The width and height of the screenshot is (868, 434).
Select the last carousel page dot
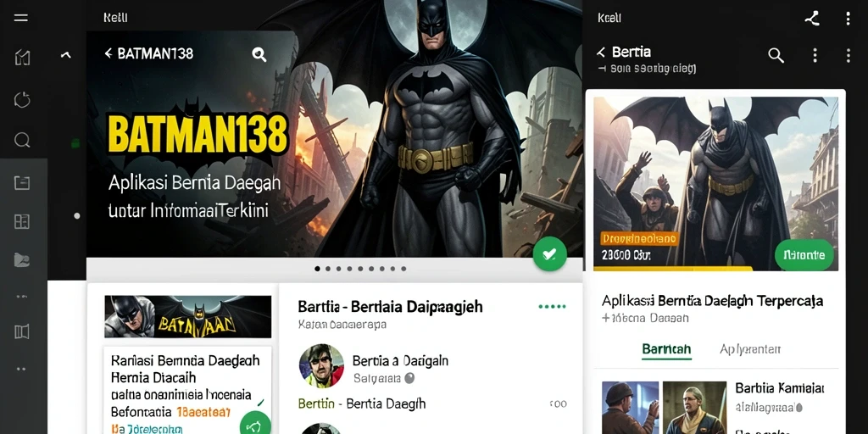[403, 269]
